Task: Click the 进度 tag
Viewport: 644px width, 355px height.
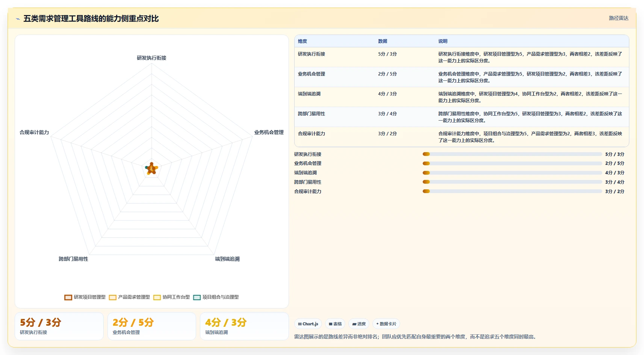Action: click(x=359, y=324)
